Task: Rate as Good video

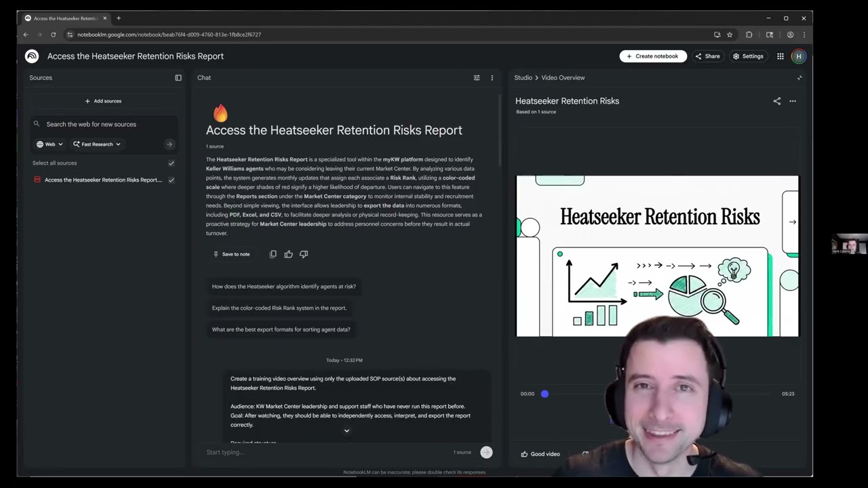Action: tap(540, 454)
